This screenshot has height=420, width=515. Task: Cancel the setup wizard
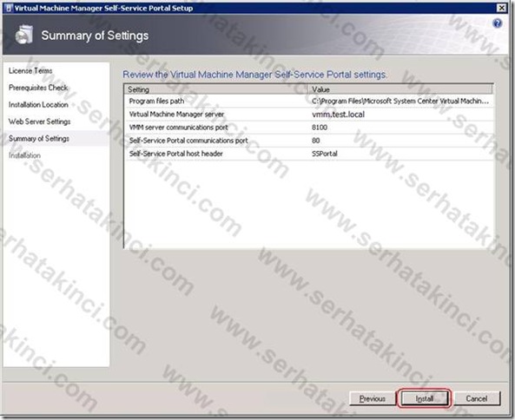tap(477, 398)
